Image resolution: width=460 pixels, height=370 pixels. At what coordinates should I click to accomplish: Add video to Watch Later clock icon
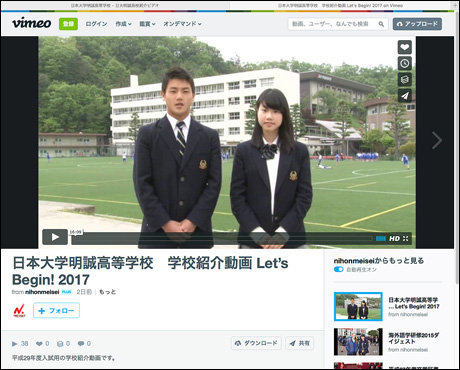click(x=405, y=63)
